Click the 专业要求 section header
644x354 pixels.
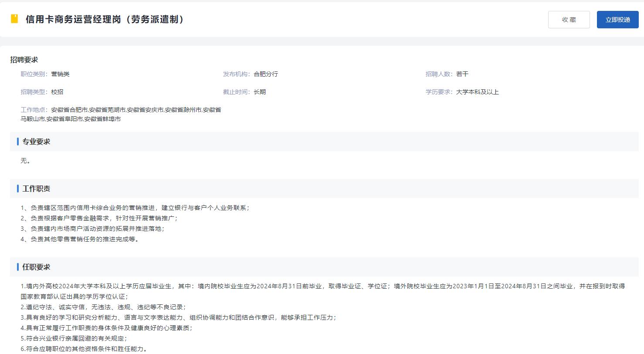(x=36, y=142)
